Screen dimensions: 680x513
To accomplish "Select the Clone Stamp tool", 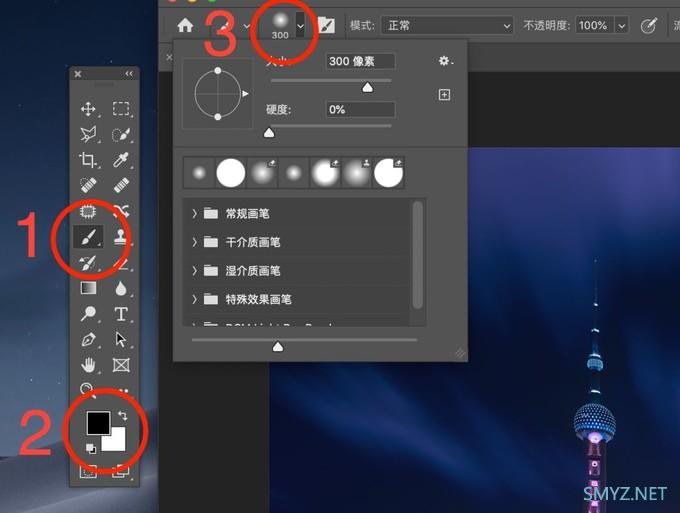I will [121, 237].
